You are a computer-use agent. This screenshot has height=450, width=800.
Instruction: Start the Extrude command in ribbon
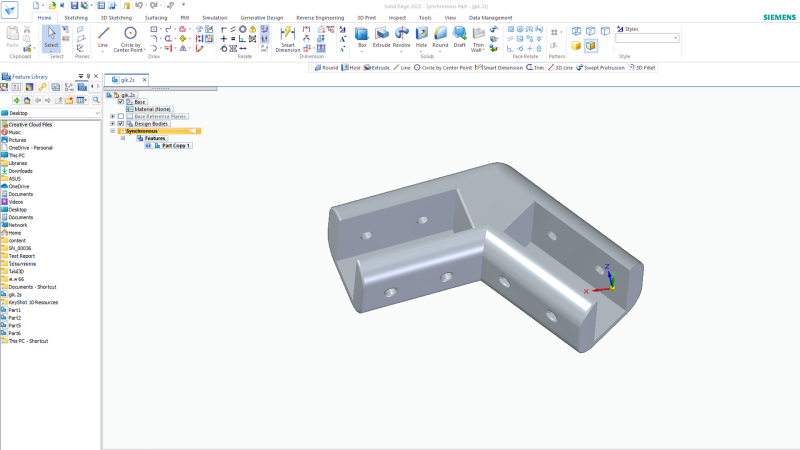(381, 38)
